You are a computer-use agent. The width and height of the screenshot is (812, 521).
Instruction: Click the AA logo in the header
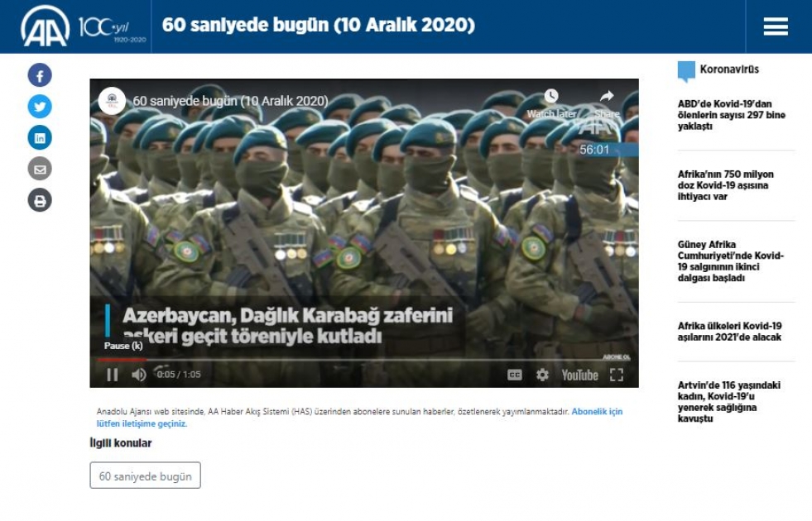click(x=45, y=26)
